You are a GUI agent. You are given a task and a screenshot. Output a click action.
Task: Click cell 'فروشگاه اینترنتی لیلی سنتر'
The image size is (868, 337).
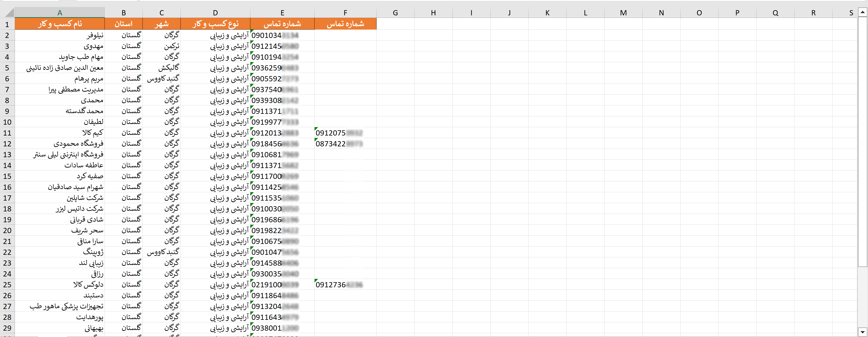click(x=60, y=154)
